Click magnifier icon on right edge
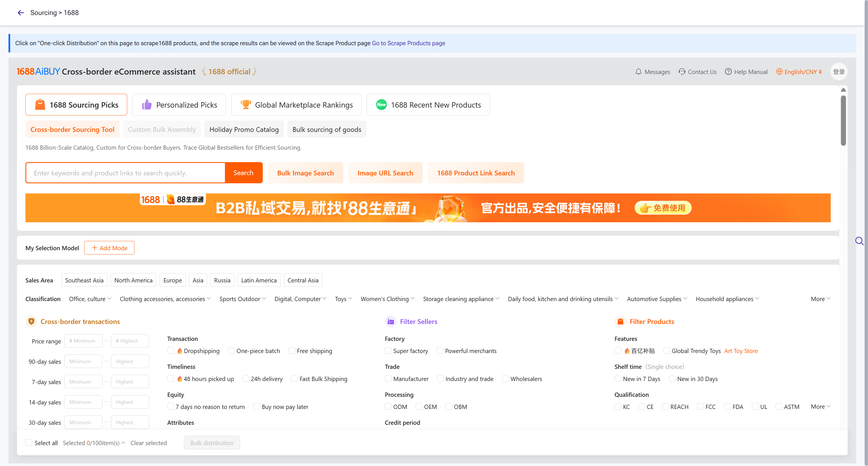868x466 pixels. tap(859, 241)
